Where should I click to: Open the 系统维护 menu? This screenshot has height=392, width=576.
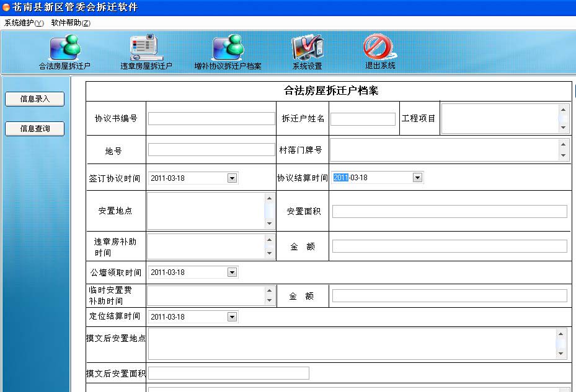click(x=24, y=23)
